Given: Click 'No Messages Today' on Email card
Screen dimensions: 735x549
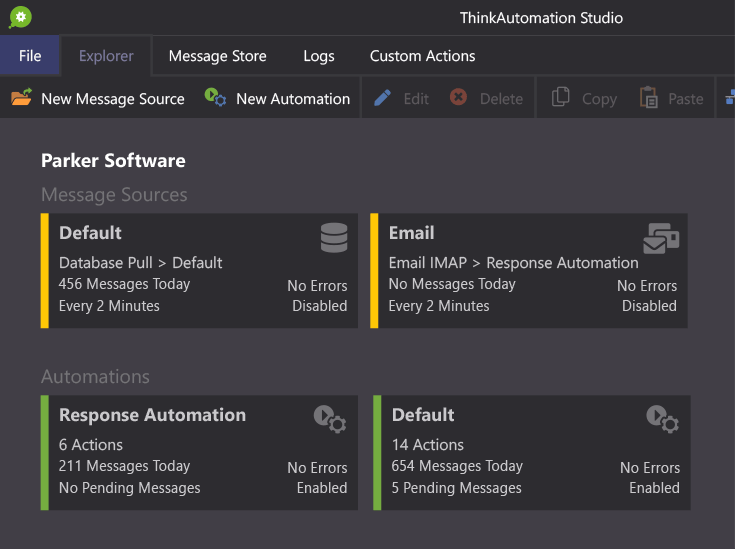Looking at the screenshot, I should (x=452, y=284).
